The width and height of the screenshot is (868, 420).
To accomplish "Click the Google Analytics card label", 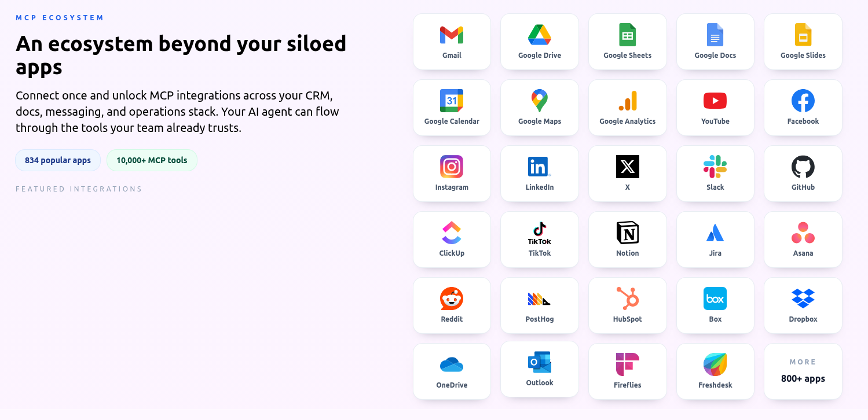I will [x=628, y=121].
